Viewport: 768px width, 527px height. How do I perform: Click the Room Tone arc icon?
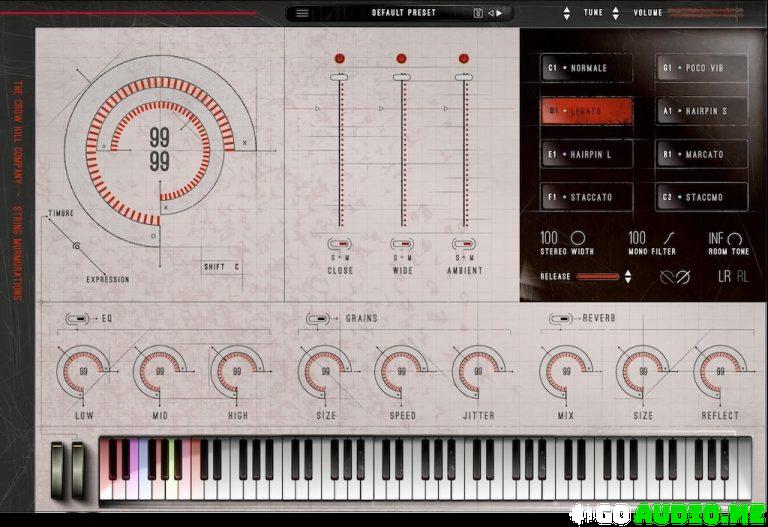[735, 239]
